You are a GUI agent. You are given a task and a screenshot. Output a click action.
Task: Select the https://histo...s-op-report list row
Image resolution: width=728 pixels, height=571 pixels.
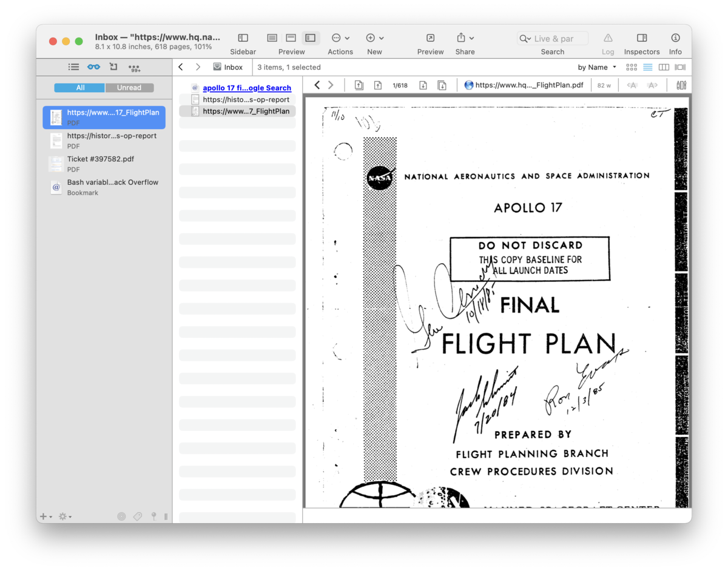[x=237, y=99]
